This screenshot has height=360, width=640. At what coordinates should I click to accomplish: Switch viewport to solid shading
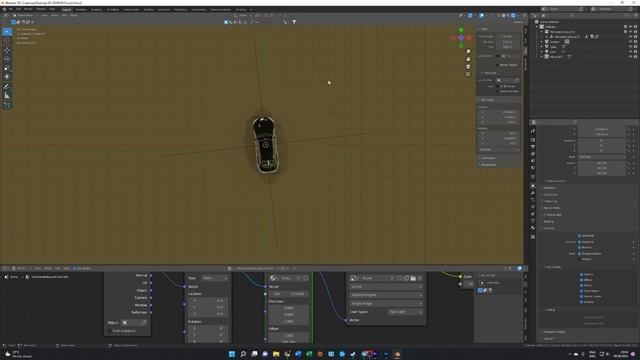[504, 16]
